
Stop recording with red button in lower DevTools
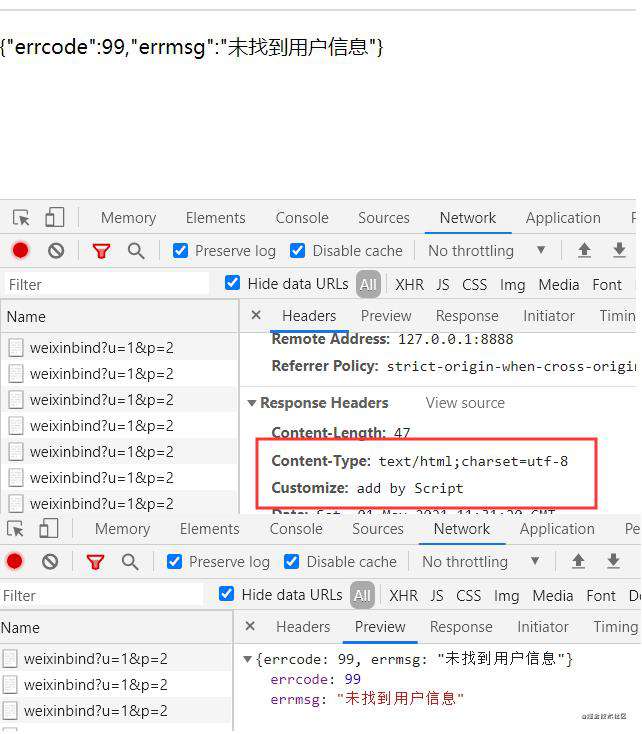[14, 561]
